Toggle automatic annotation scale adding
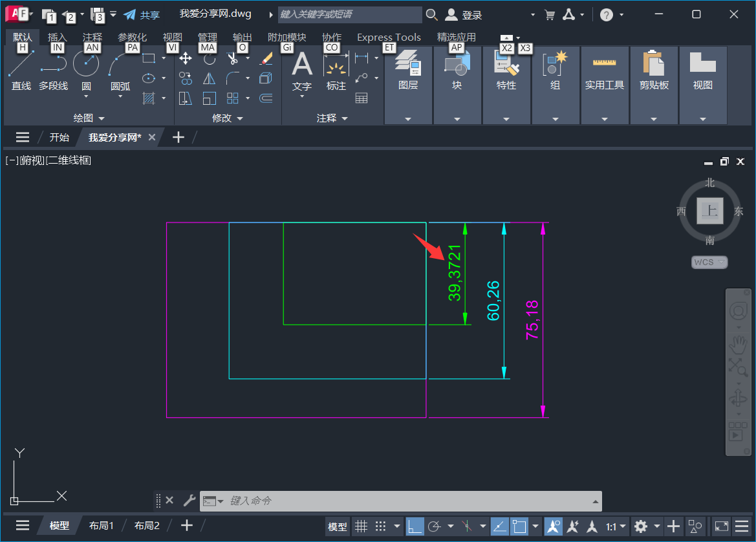The image size is (756, 542). click(573, 526)
